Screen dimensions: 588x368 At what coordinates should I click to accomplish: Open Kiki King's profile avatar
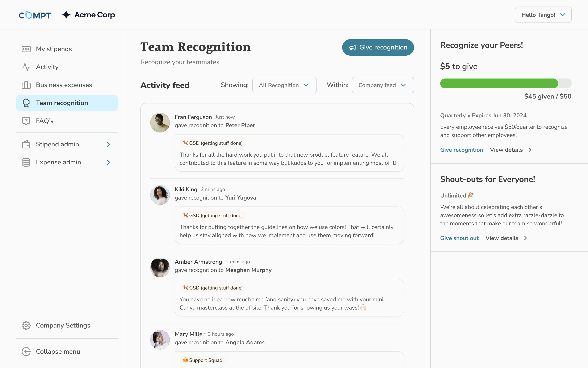coord(160,195)
